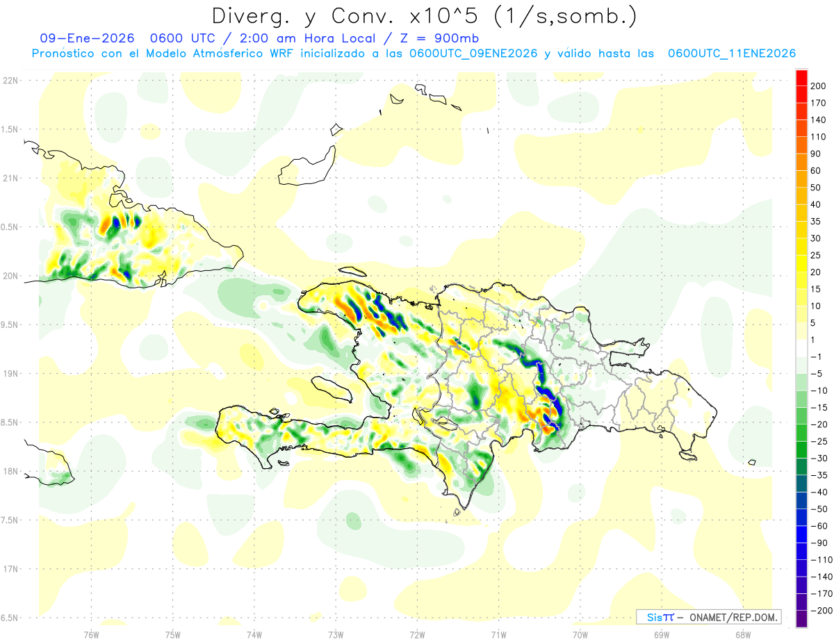Click the '7.5N' latitude label
This screenshot has width=834, height=644.
[x=9, y=520]
